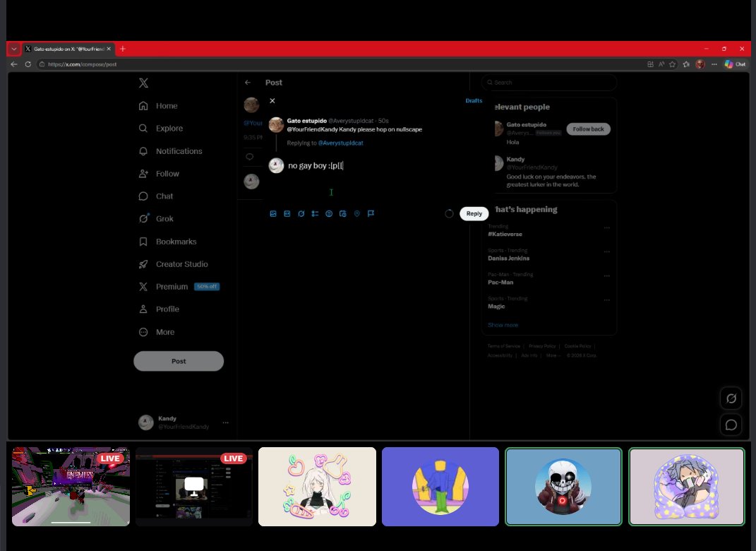Image resolution: width=756 pixels, height=551 pixels.
Task: Open Kandy in Relevant people
Action: coord(515,159)
